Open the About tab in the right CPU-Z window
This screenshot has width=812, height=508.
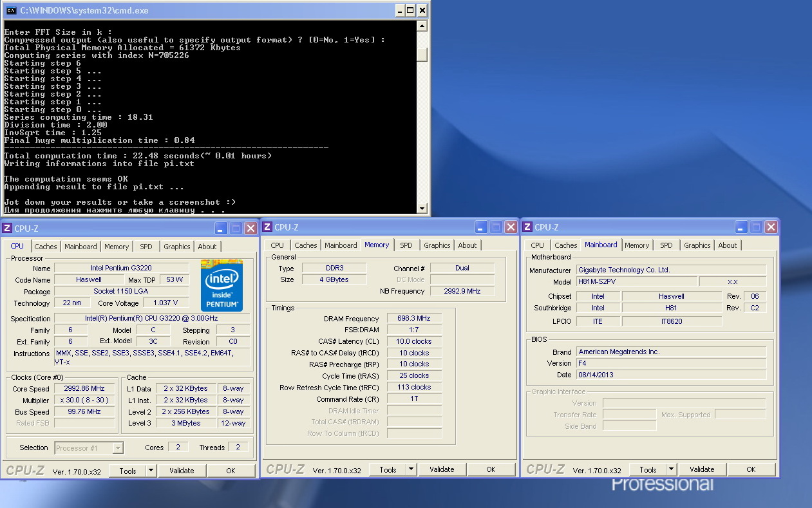pyautogui.click(x=728, y=245)
